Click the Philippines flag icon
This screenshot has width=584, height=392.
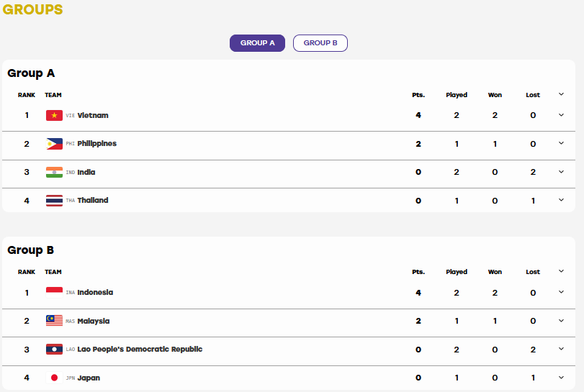pyautogui.click(x=55, y=144)
